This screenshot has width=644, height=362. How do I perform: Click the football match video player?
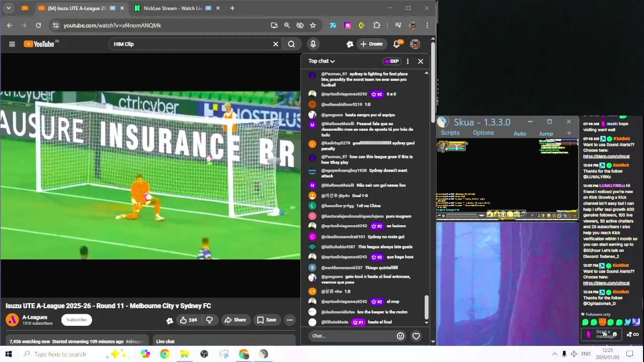click(x=150, y=175)
